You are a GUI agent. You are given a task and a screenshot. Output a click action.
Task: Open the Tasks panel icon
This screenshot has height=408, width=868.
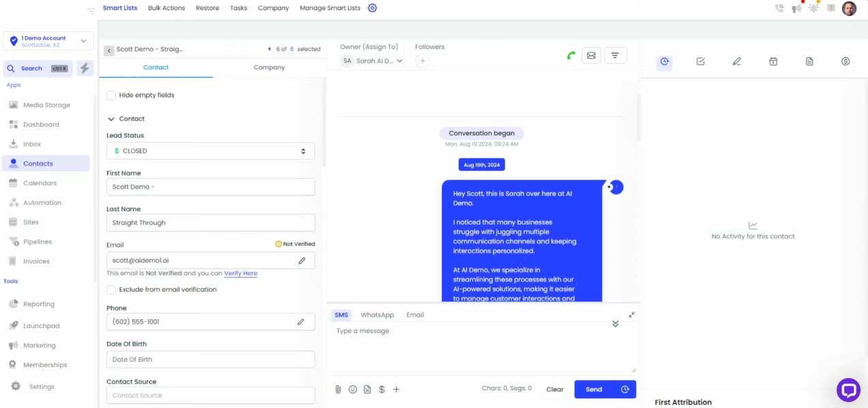pyautogui.click(x=700, y=61)
